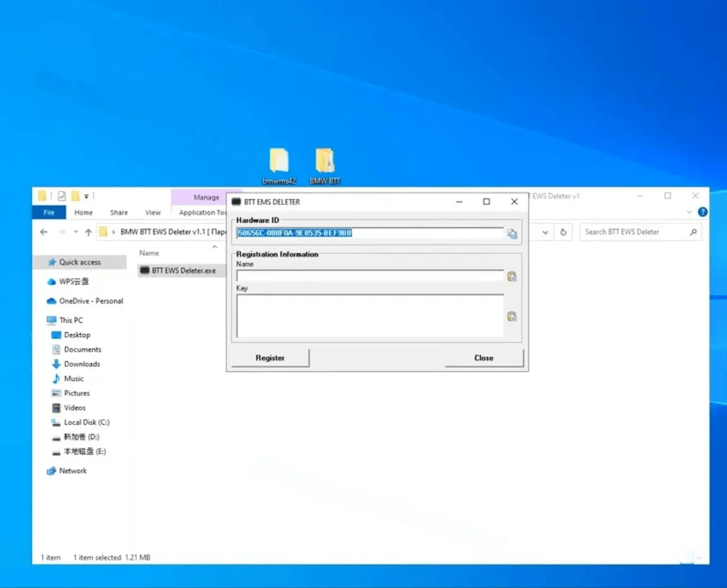Select the Hardware ID text field
Viewport: 727px width, 588px height.
pos(370,233)
